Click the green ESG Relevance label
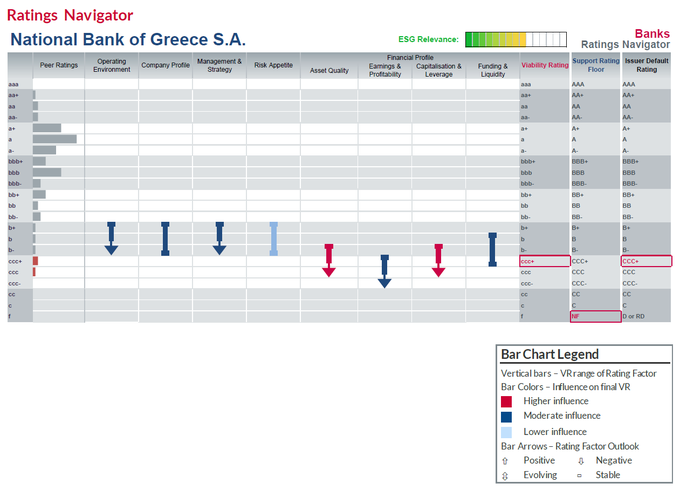 click(x=428, y=39)
